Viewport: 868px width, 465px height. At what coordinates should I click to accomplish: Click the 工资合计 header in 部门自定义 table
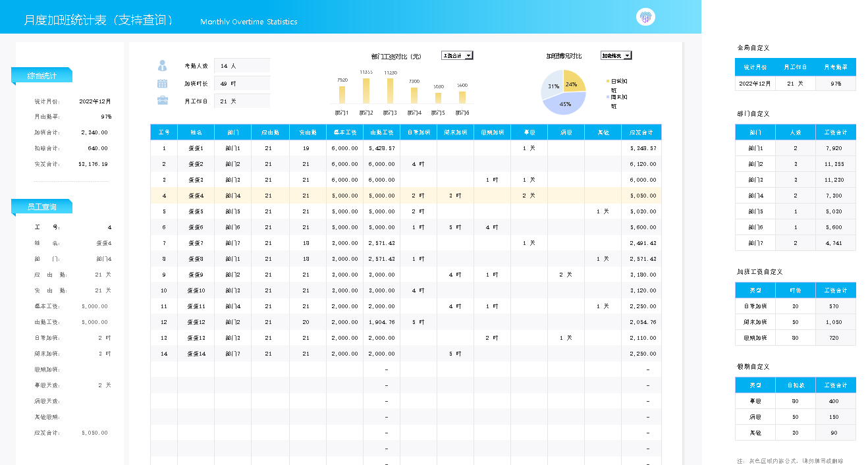(835, 132)
